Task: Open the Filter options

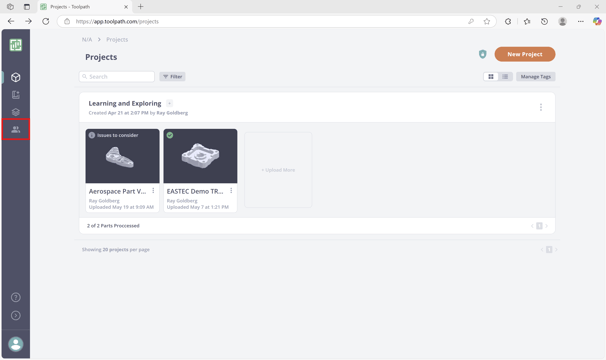Action: (172, 77)
